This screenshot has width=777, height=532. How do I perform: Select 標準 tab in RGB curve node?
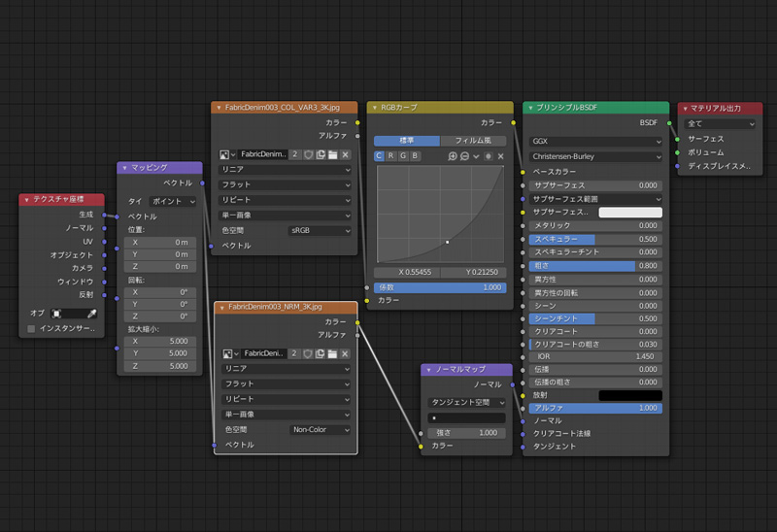(x=406, y=141)
